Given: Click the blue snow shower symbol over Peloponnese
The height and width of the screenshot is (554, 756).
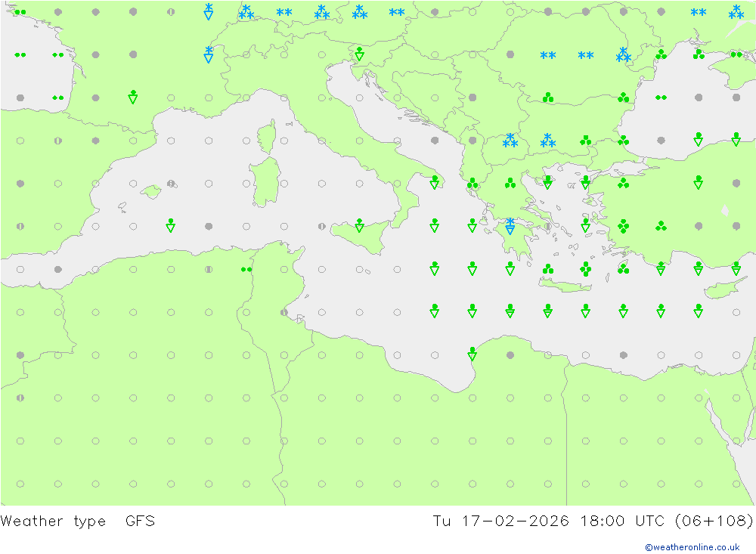Looking at the screenshot, I should 510,226.
